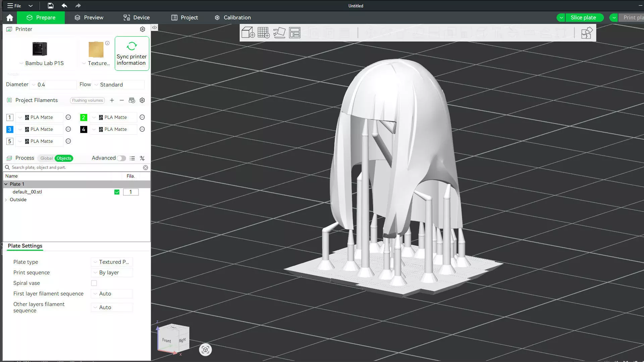This screenshot has width=644, height=362.
Task: Collapse the sidebar with the toggle arrow
Action: (x=155, y=27)
